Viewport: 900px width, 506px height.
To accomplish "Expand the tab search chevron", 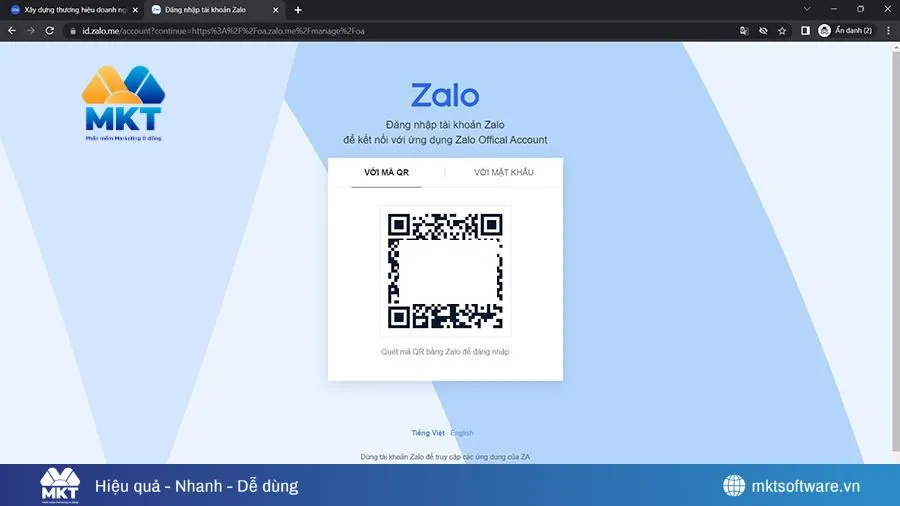I will click(807, 9).
